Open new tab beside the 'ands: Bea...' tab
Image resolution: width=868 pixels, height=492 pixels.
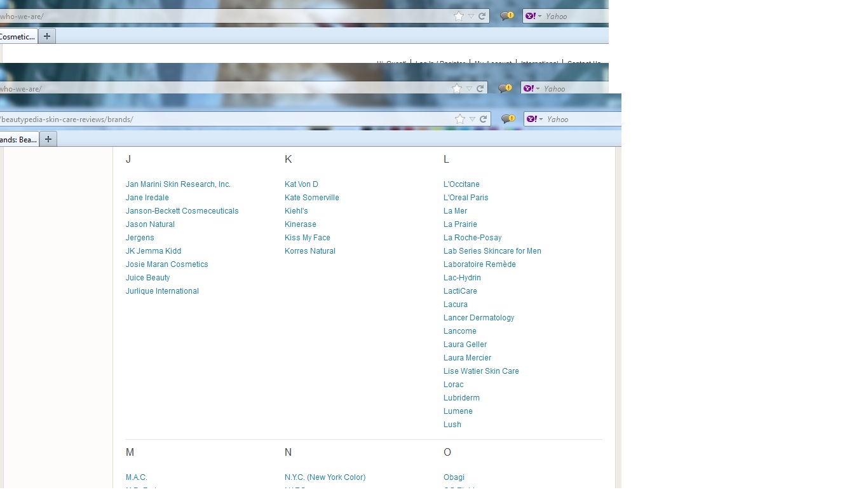point(48,139)
